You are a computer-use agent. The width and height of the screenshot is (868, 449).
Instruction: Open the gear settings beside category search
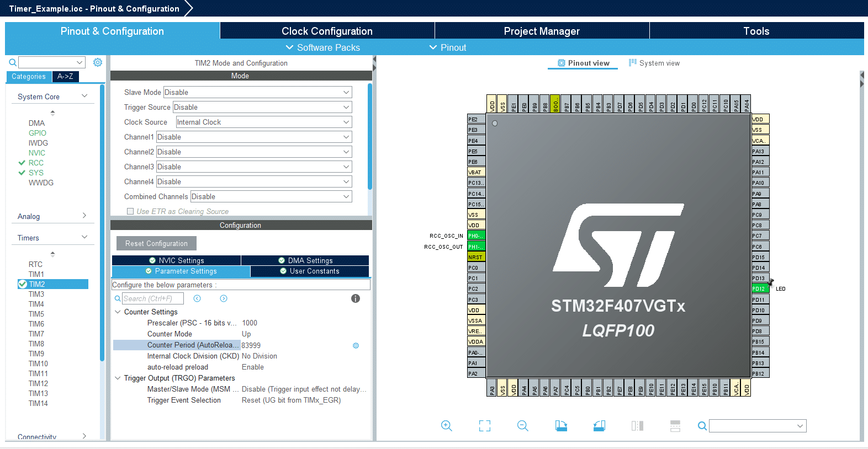pyautogui.click(x=98, y=62)
